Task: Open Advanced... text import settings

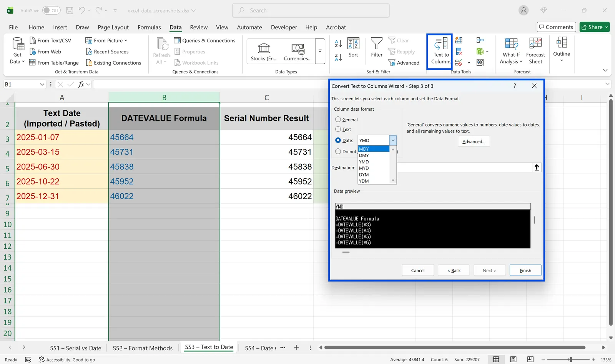Action: 474,141
